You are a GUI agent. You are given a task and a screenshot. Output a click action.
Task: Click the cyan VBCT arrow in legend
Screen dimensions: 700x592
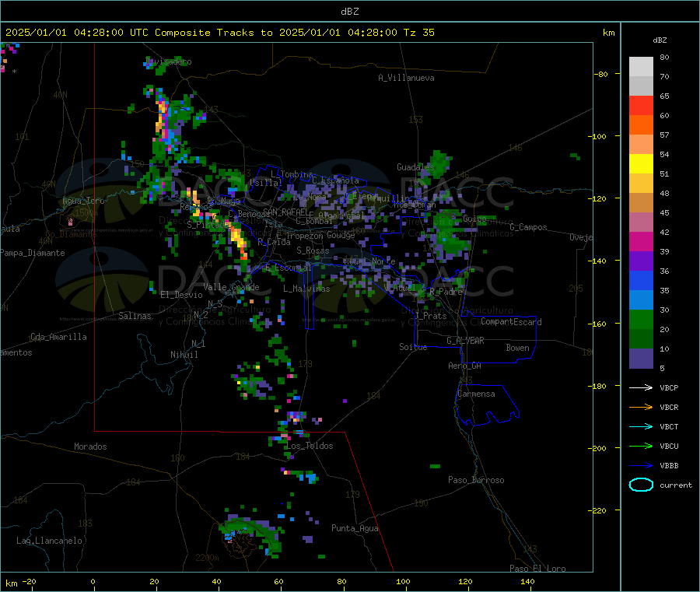click(641, 426)
